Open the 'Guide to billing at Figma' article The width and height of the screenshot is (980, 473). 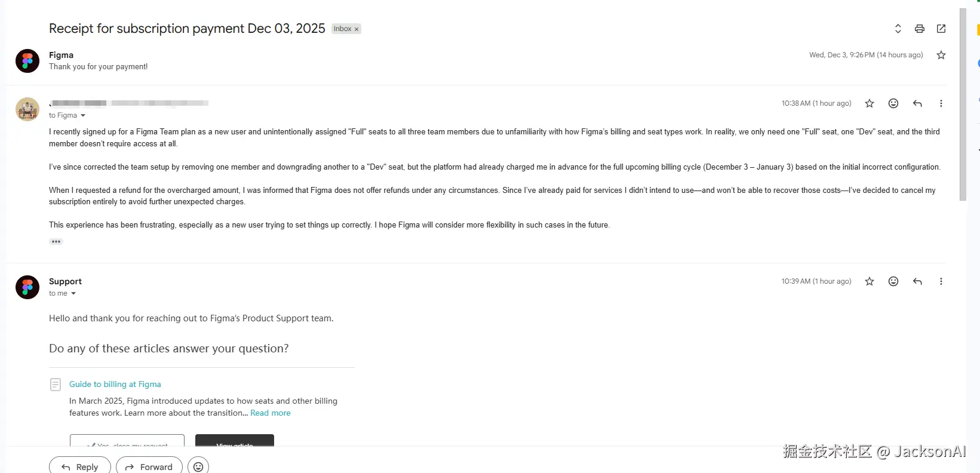click(x=115, y=384)
